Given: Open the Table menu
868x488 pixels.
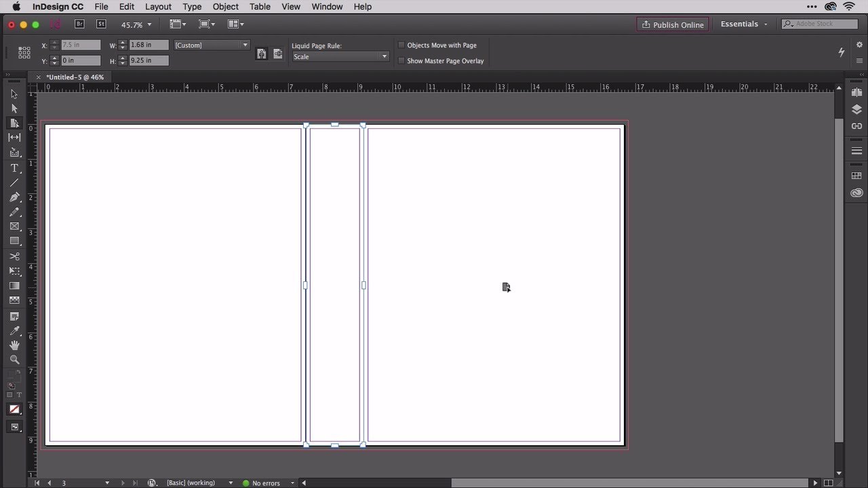Looking at the screenshot, I should tap(260, 7).
